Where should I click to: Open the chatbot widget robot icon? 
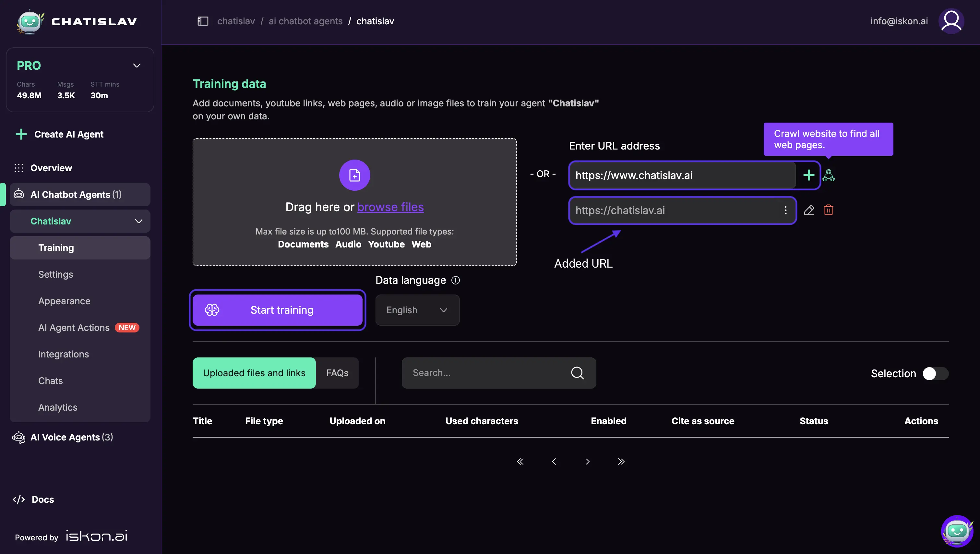click(957, 531)
